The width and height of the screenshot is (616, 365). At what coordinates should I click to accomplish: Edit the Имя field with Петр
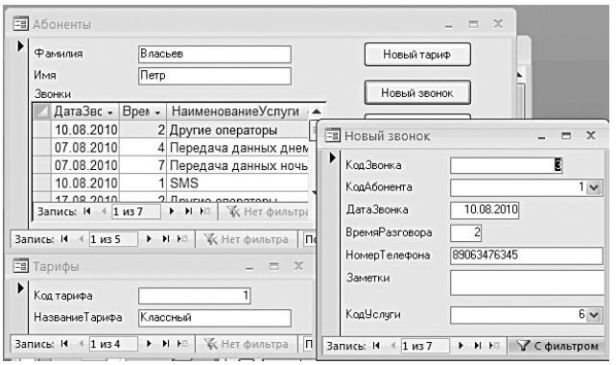214,75
